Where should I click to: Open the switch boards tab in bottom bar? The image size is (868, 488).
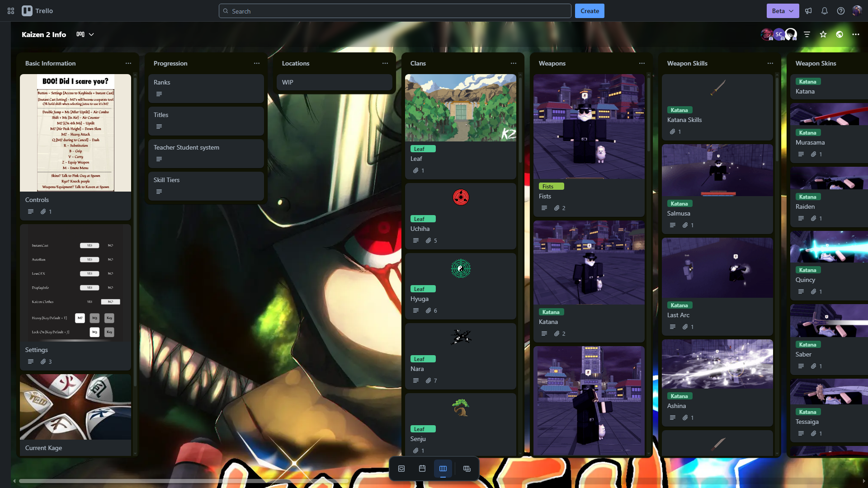click(467, 469)
